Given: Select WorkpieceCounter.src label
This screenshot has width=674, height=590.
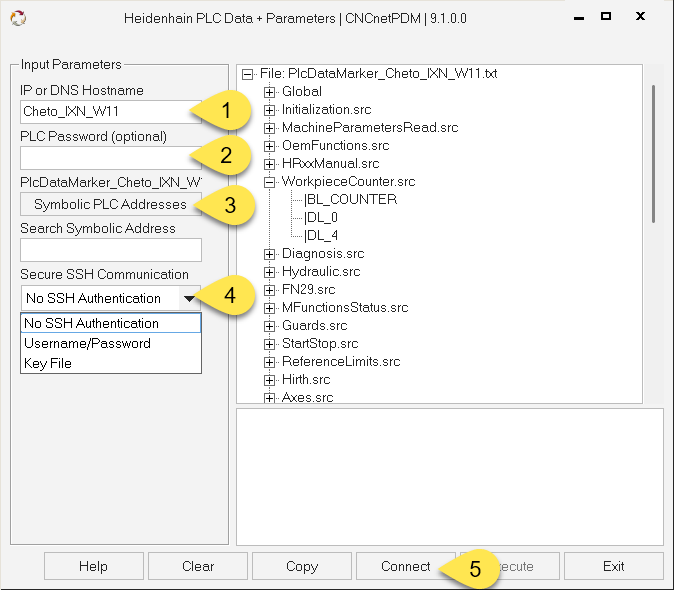Looking at the screenshot, I should pos(349,182).
